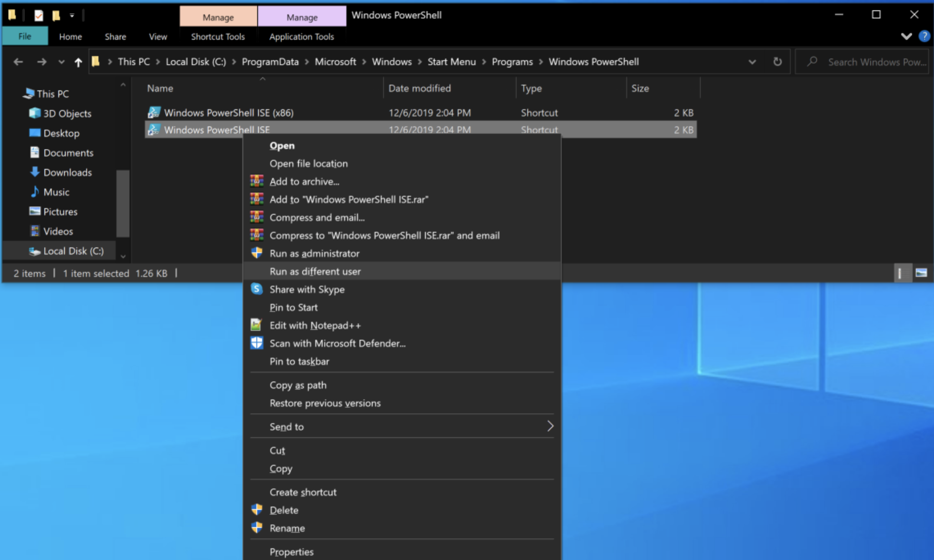Click Properties in the context menu
This screenshot has height=560, width=934.
291,551
